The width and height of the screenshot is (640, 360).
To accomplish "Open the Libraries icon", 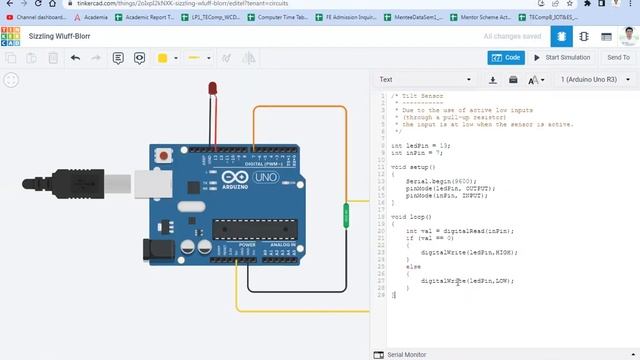I will pos(513,80).
